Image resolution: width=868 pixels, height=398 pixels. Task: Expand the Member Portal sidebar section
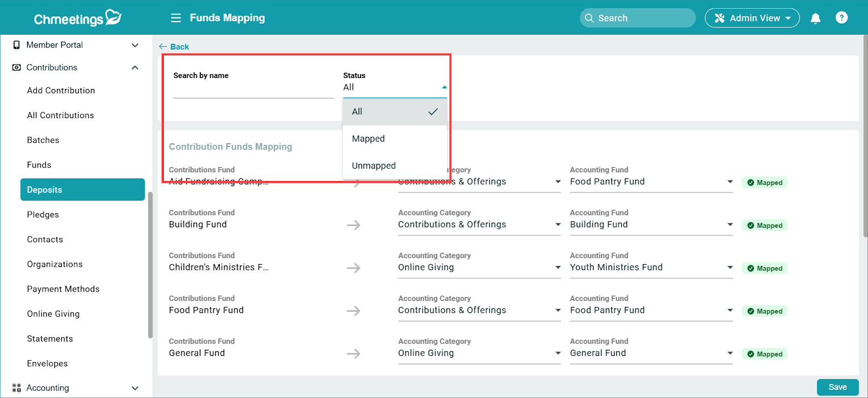pyautogui.click(x=135, y=45)
